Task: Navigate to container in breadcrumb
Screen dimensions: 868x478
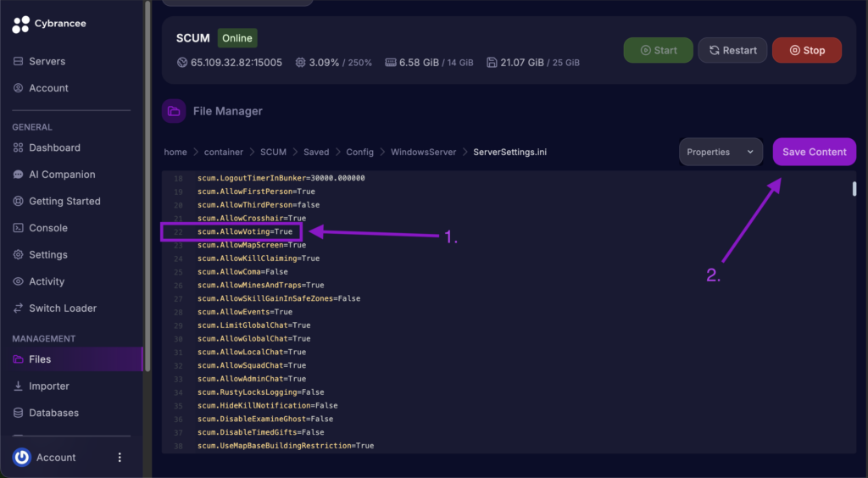Action: (224, 153)
